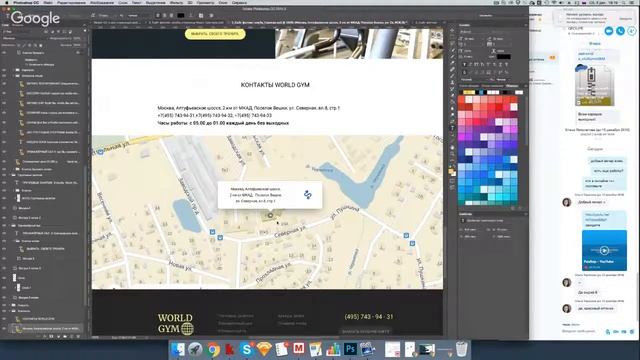Click Create Warped Text icon
The image size is (640, 360).
coord(191,16)
